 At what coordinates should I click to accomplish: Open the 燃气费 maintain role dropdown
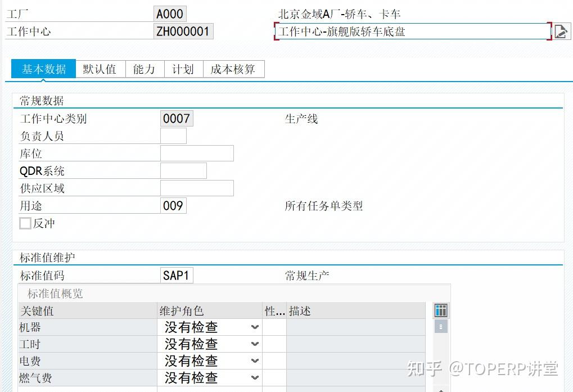tap(255, 377)
